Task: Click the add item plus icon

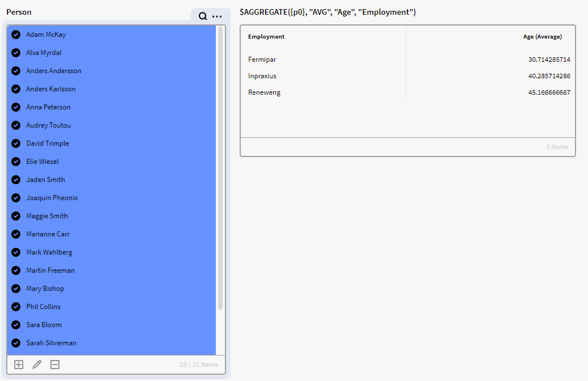Action: pyautogui.click(x=19, y=365)
